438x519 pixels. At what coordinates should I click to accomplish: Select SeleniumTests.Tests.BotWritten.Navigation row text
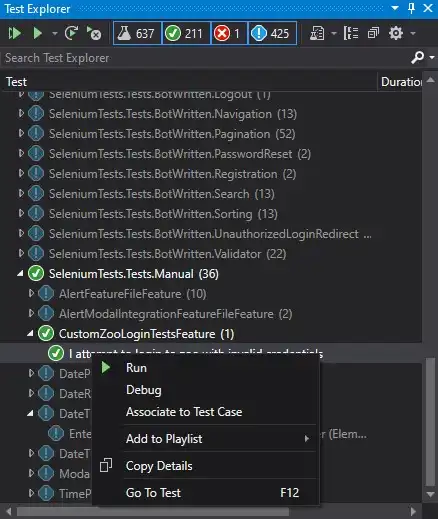[x=173, y=114]
